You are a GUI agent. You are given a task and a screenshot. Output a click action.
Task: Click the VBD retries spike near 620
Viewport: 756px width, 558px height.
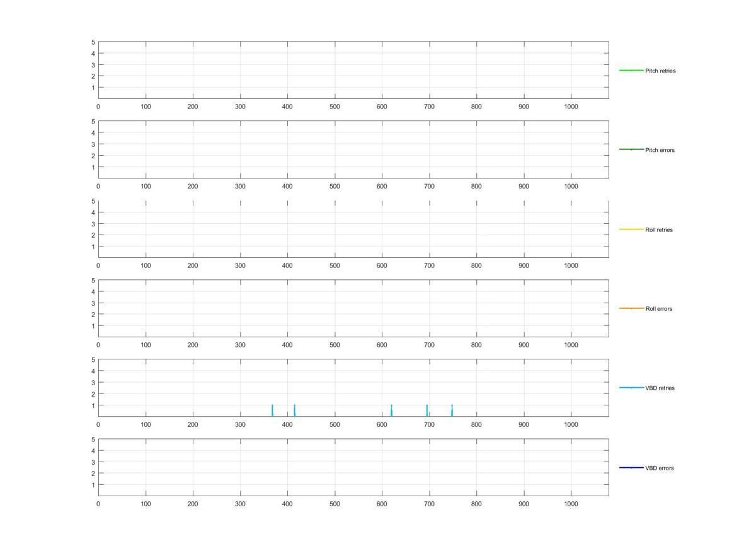point(391,410)
